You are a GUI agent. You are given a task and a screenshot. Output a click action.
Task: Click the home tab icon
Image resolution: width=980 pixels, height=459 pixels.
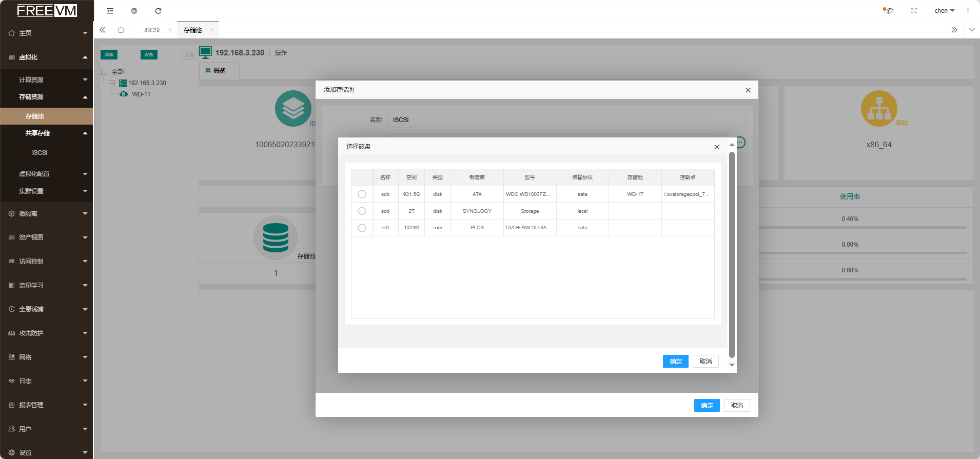click(121, 30)
